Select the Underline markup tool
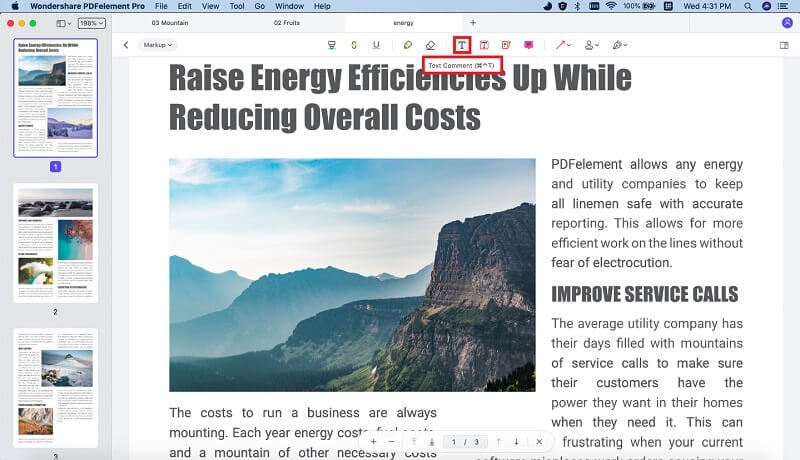Image resolution: width=800 pixels, height=460 pixels. tap(376, 45)
